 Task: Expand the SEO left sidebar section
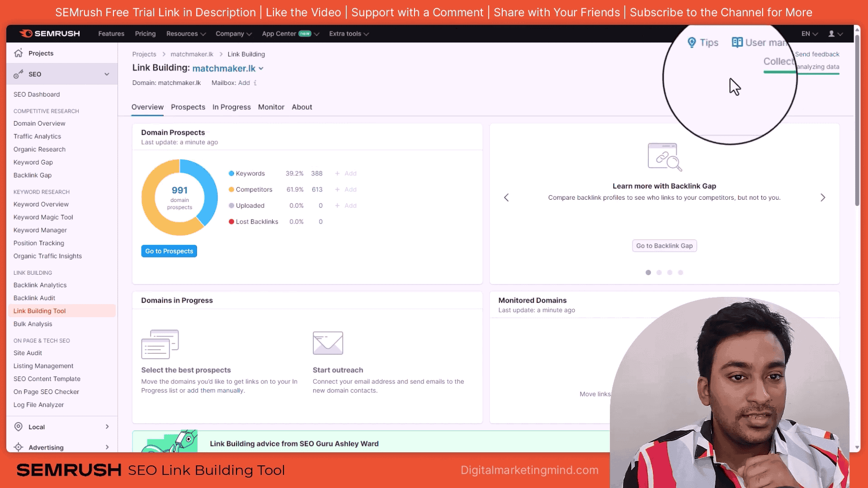pos(107,74)
